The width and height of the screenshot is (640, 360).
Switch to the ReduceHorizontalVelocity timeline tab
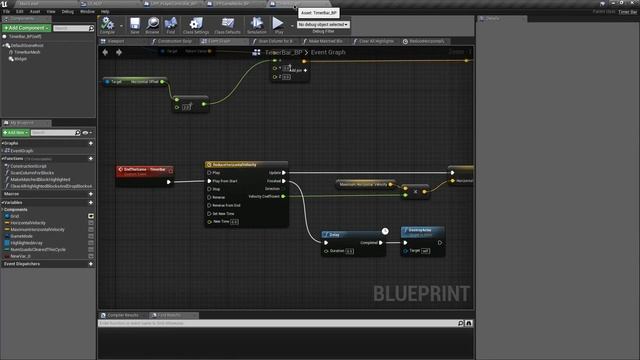click(424, 41)
